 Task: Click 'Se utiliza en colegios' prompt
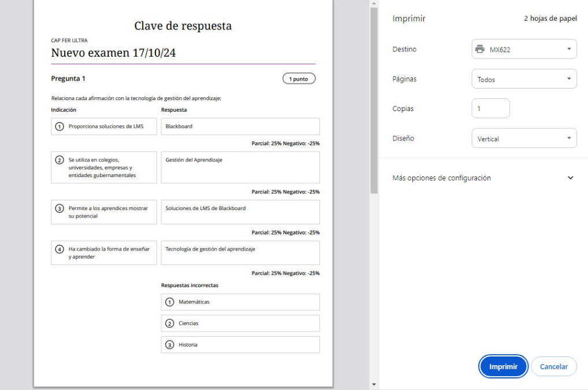tap(104, 167)
